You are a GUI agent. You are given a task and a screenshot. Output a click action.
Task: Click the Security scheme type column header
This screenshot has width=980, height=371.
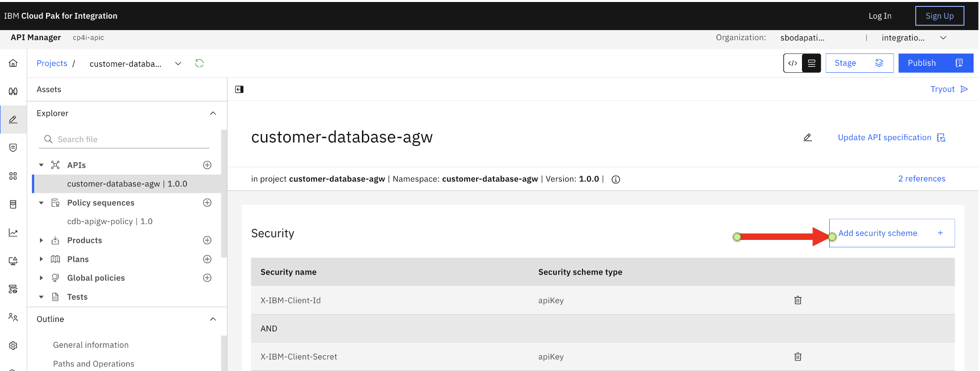(x=580, y=272)
